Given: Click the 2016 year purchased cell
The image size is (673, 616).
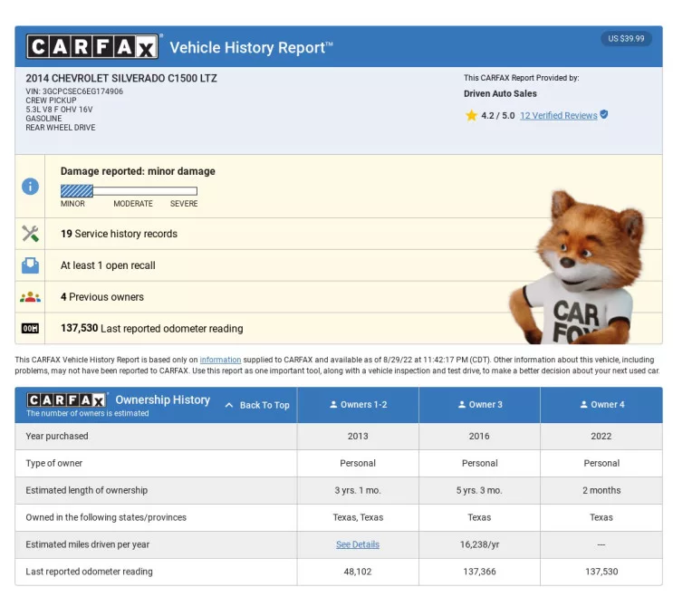Looking at the screenshot, I should [479, 436].
